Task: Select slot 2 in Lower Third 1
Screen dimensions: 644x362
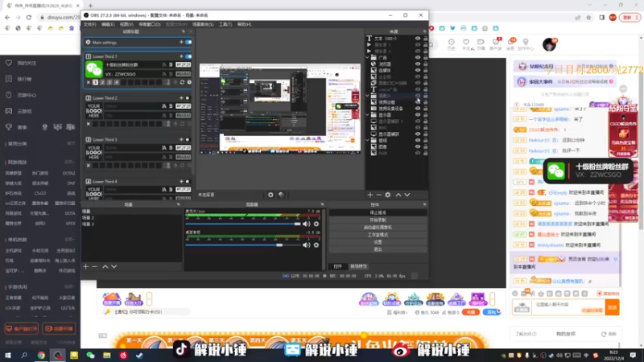Action: tap(102, 83)
